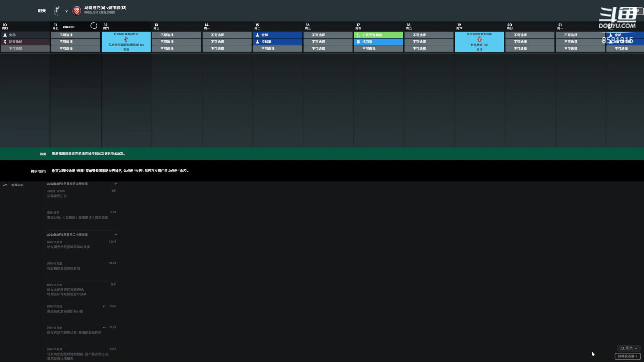Click the 培养中心 sidebar icon
This screenshot has height=362, width=644.
5,185
